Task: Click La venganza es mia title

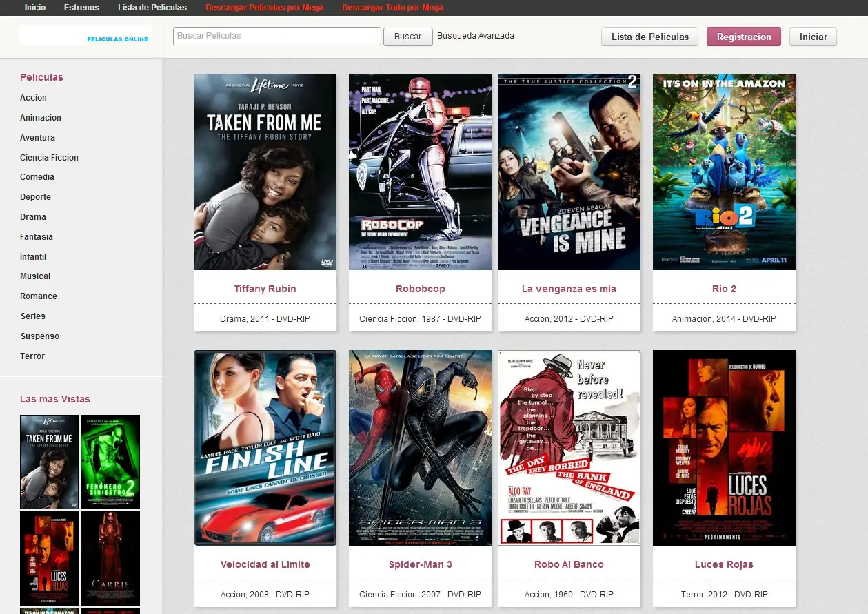Action: [569, 289]
